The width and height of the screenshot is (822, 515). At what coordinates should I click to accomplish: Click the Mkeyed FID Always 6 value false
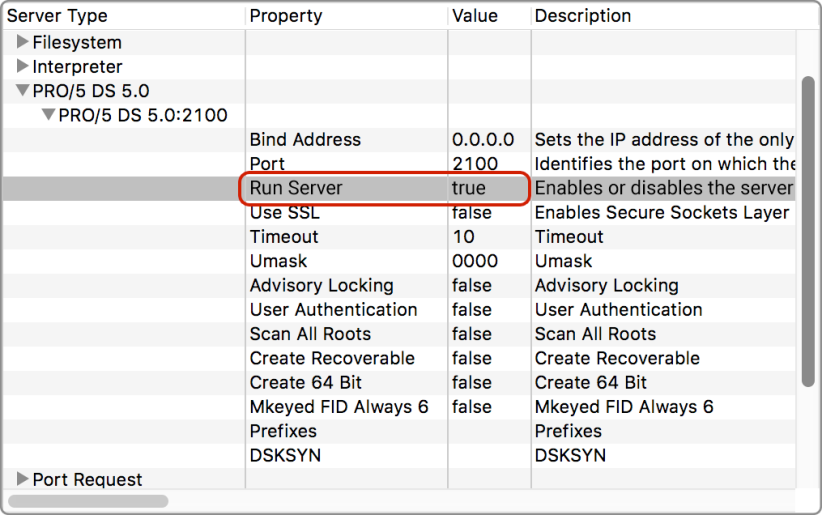pyautogui.click(x=472, y=406)
